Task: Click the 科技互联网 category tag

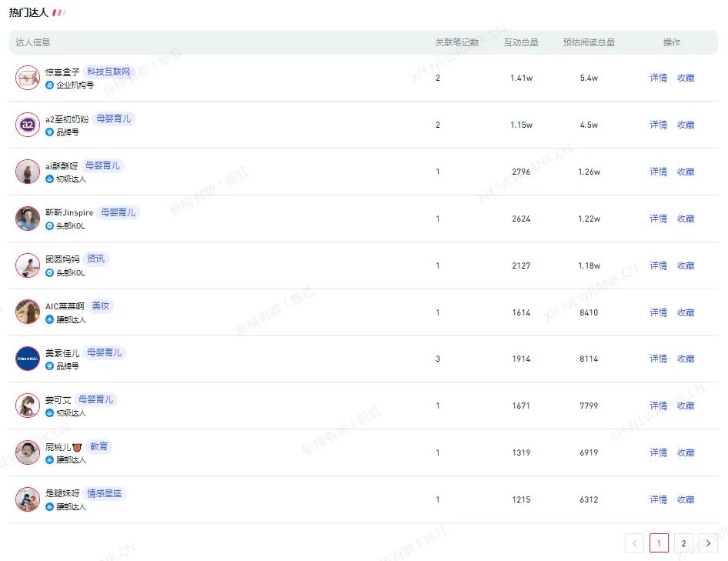Action: 109,72
